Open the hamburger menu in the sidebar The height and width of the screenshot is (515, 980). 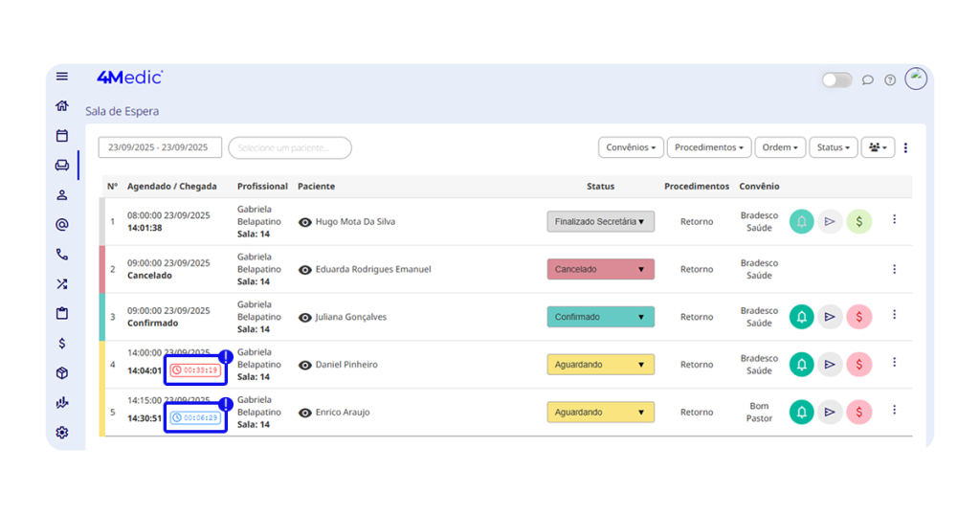[x=62, y=77]
